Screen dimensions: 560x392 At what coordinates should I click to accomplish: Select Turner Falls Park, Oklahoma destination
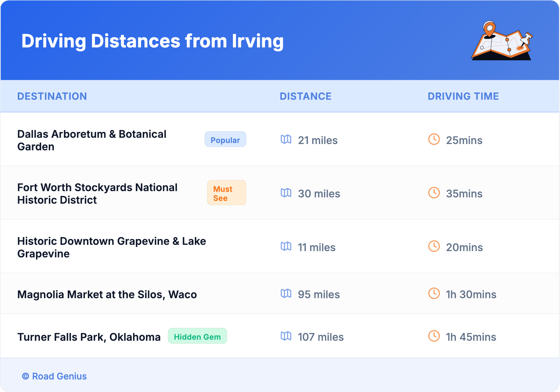[89, 337]
